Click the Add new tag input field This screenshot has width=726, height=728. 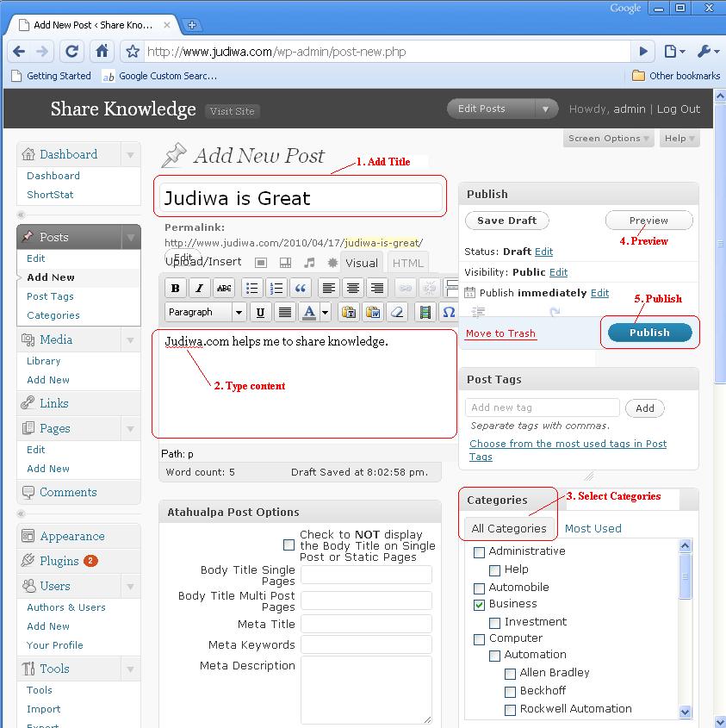pyautogui.click(x=543, y=408)
